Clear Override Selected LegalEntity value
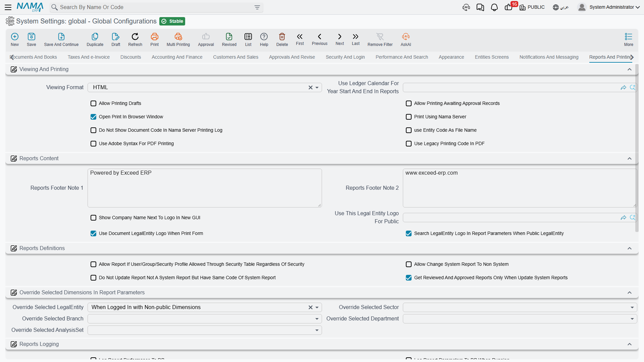 point(311,307)
